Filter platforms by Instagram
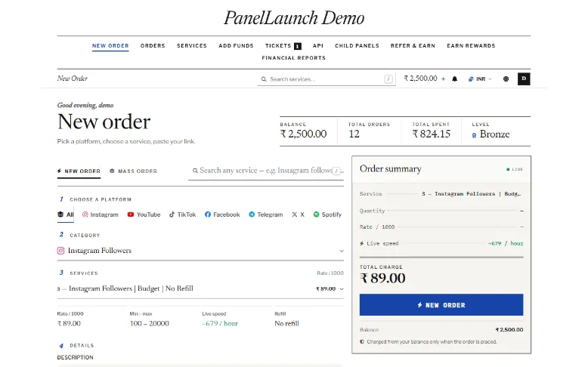This screenshot has height=367, width=588. (100, 214)
